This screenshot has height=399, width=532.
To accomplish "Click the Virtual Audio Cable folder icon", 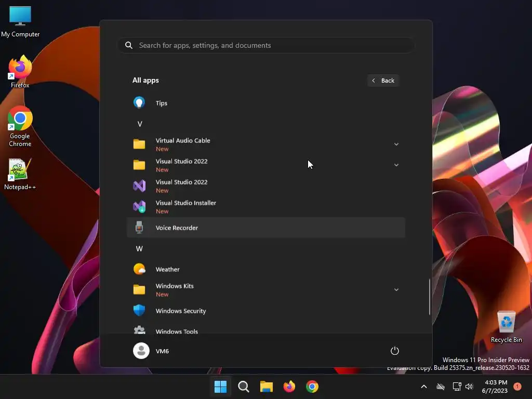I will pyautogui.click(x=139, y=144).
